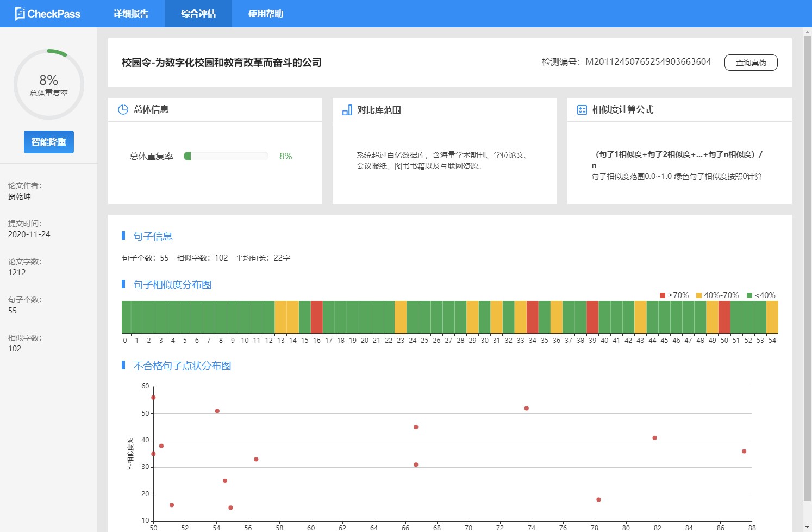Click the scatter point near x 54, 51%
The image size is (812, 532).
[x=217, y=411]
